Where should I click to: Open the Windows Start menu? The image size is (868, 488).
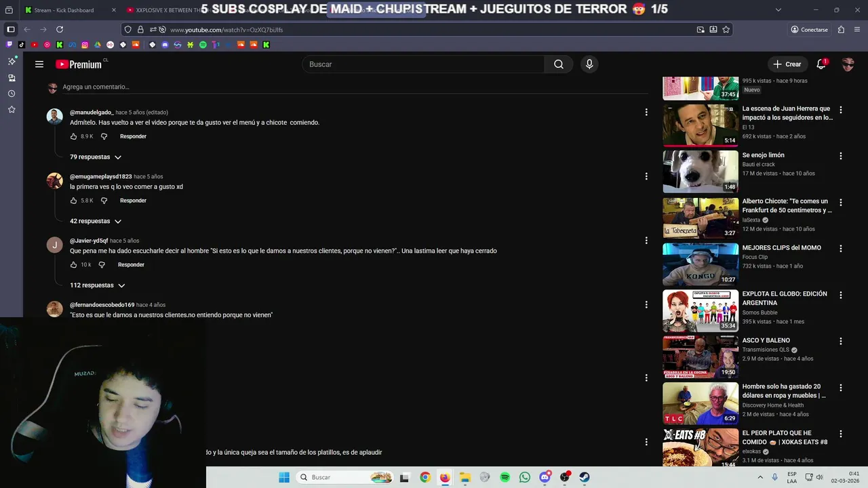pyautogui.click(x=284, y=477)
